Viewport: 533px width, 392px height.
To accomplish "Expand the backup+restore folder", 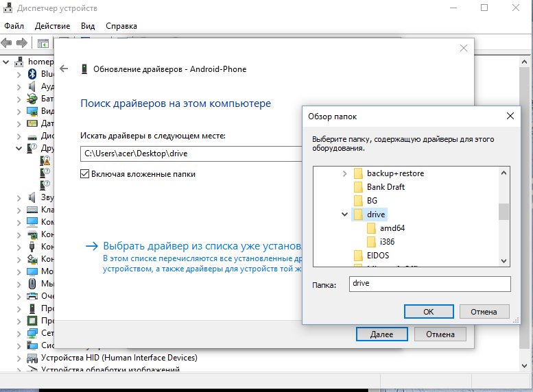I will point(344,174).
